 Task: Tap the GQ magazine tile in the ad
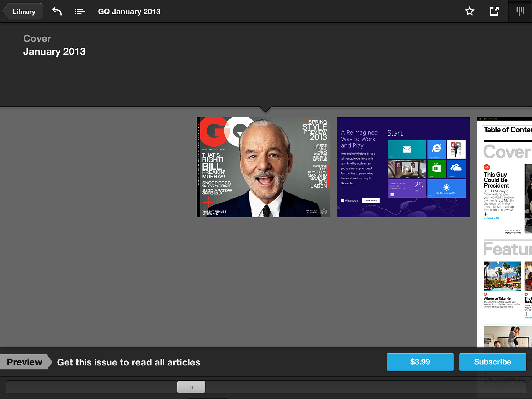point(456,149)
